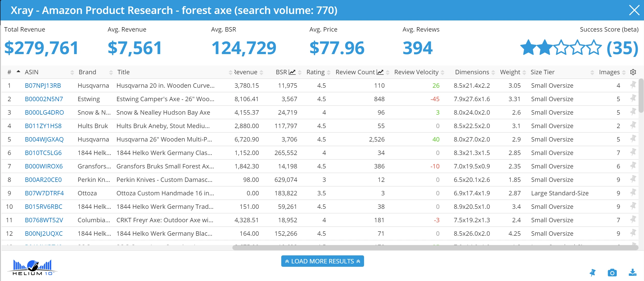Take a screenshot with the camera icon
The width and height of the screenshot is (644, 281).
612,272
